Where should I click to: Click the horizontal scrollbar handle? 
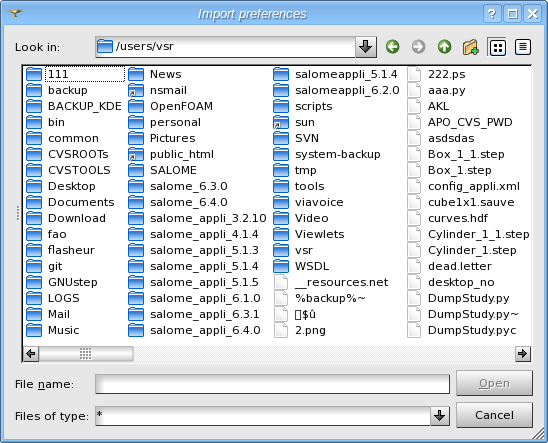[86, 354]
